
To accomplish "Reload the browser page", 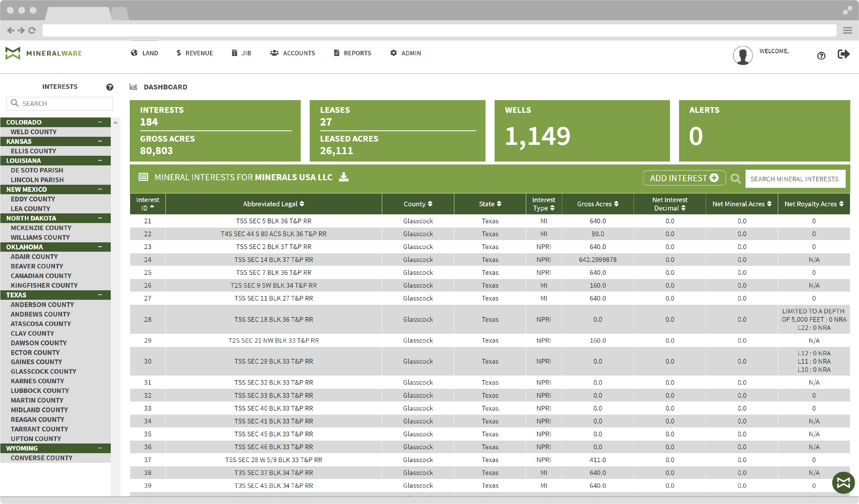I will (x=32, y=30).
